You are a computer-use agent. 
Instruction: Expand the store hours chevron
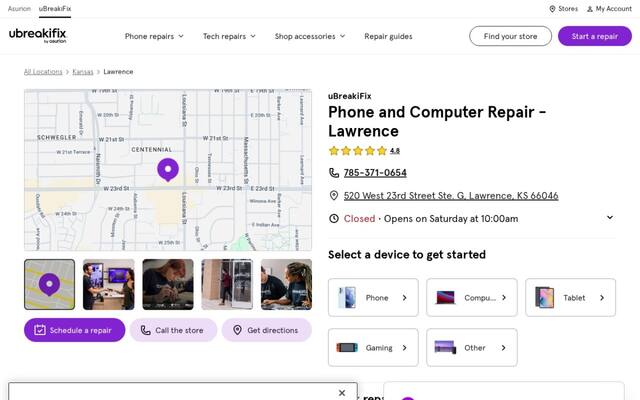click(x=610, y=217)
